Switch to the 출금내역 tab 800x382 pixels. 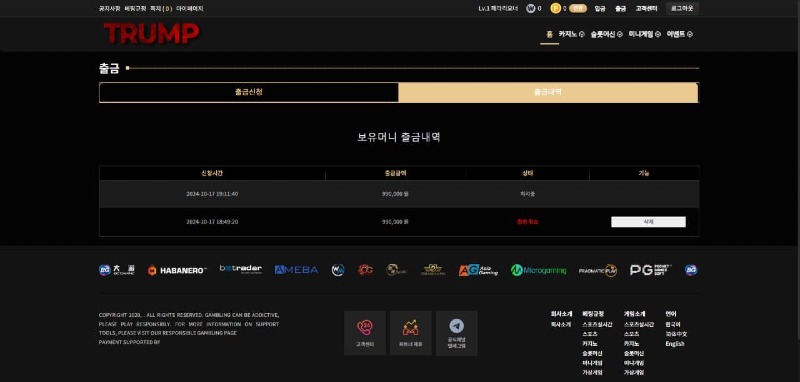(x=548, y=92)
